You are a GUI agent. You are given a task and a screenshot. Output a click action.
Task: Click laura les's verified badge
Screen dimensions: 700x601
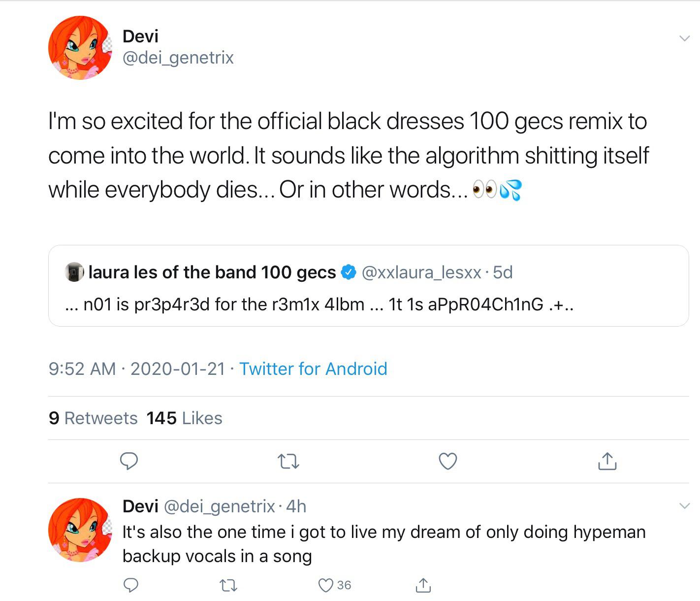(349, 271)
